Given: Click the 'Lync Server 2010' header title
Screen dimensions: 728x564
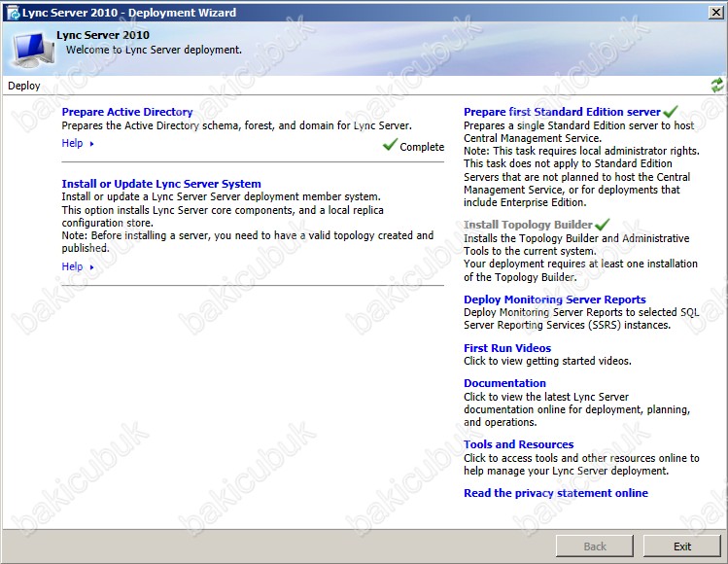Looking at the screenshot, I should click(103, 35).
